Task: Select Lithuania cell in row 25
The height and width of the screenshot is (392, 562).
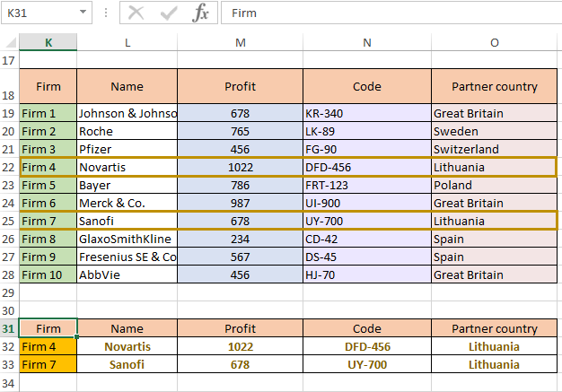Action: point(495,221)
